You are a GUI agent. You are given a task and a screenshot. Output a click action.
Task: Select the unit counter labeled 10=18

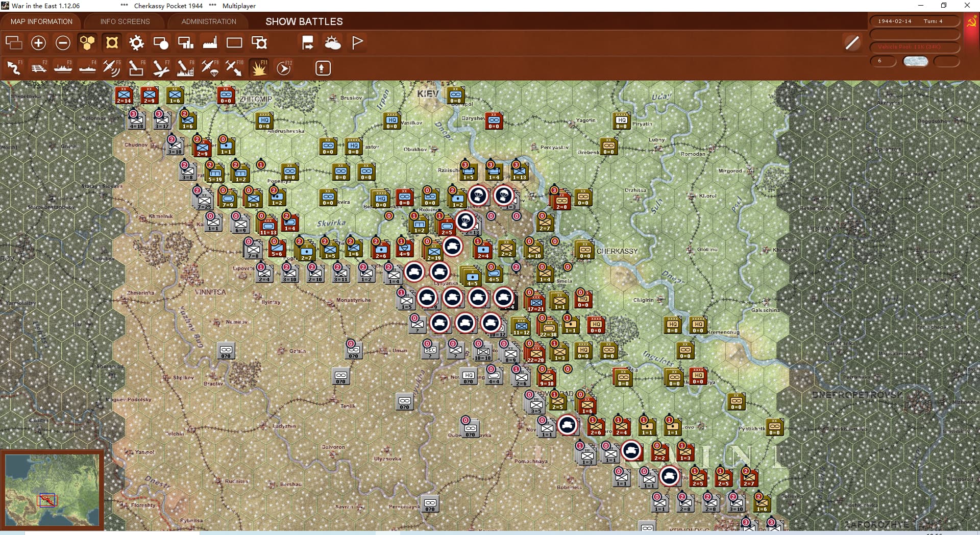(x=482, y=351)
